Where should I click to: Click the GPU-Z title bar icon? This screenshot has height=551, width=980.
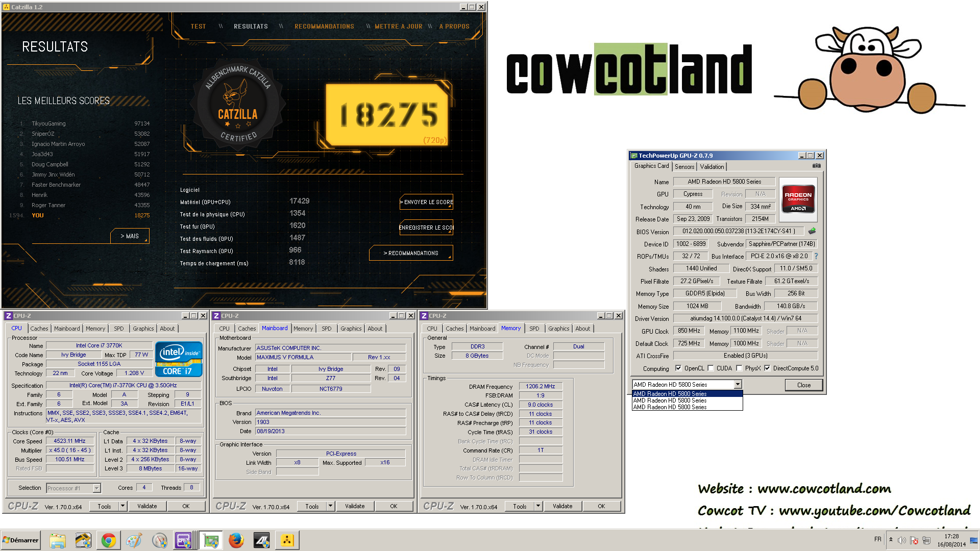coord(634,156)
